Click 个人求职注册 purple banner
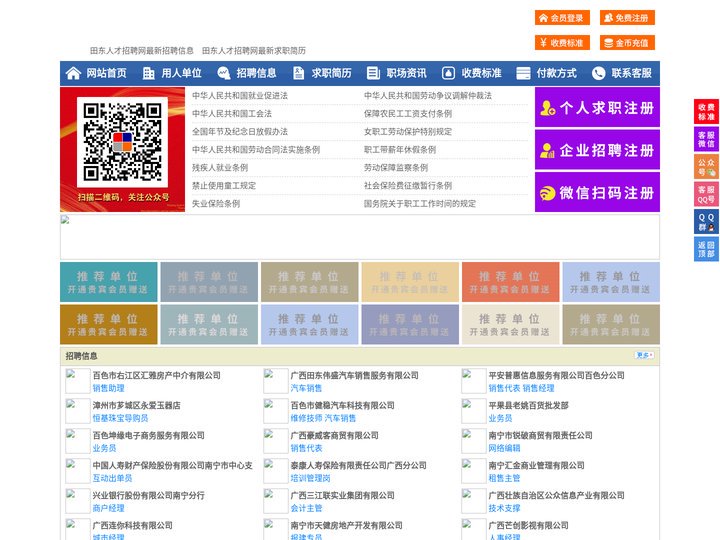This screenshot has width=720, height=540. 597,107
